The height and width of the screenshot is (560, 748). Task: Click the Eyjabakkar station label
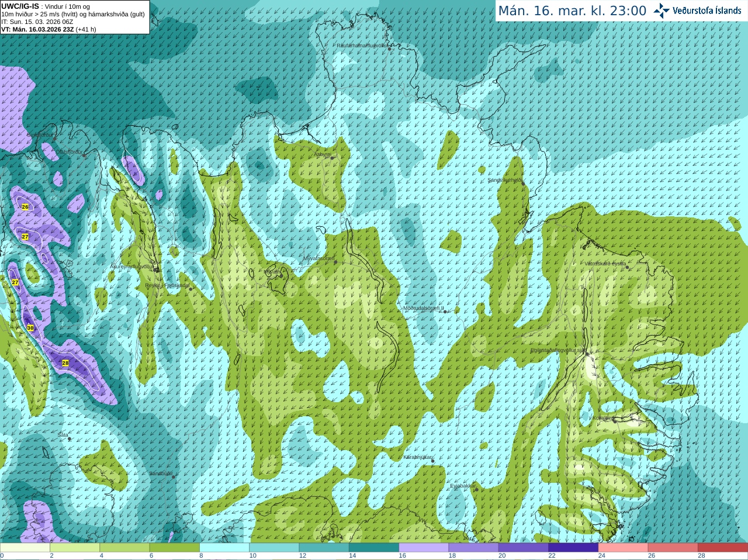point(463,486)
